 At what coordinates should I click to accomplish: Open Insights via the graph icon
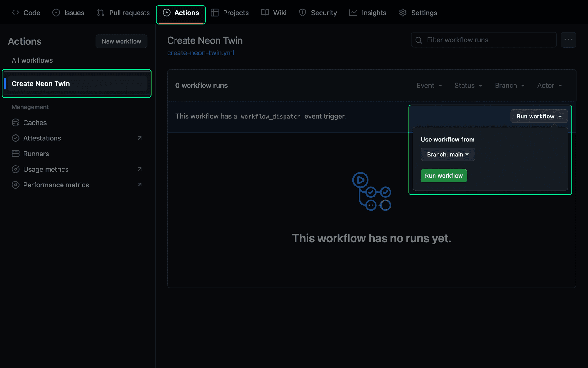pos(353,13)
